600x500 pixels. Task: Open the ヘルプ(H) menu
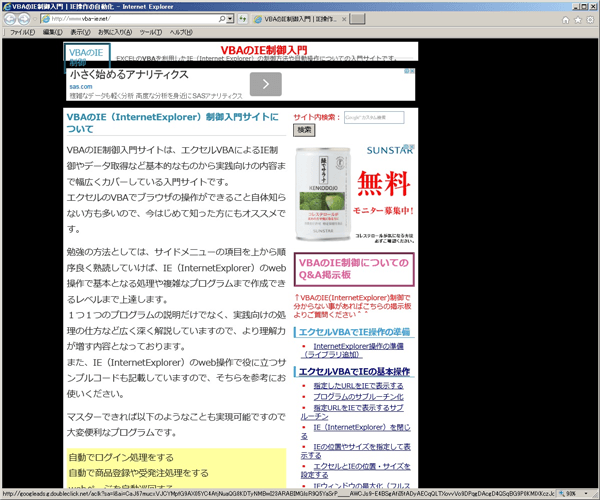tap(181, 32)
